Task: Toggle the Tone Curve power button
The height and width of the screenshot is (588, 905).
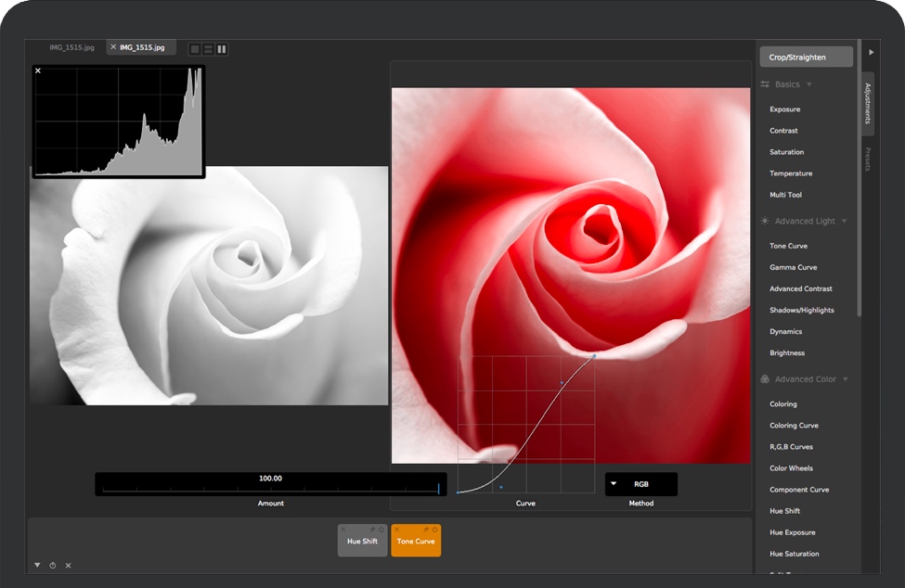Action: pyautogui.click(x=434, y=530)
